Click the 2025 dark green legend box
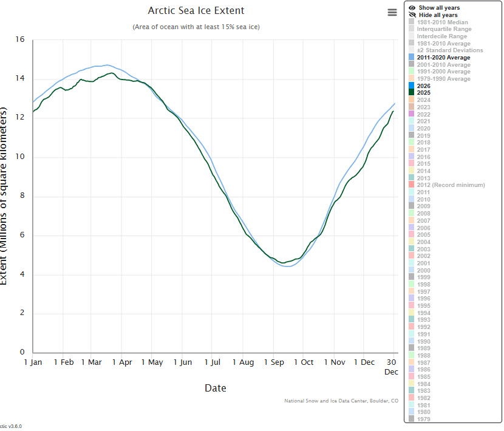Screen dimensions: 504x431 pyautogui.click(x=412, y=93)
